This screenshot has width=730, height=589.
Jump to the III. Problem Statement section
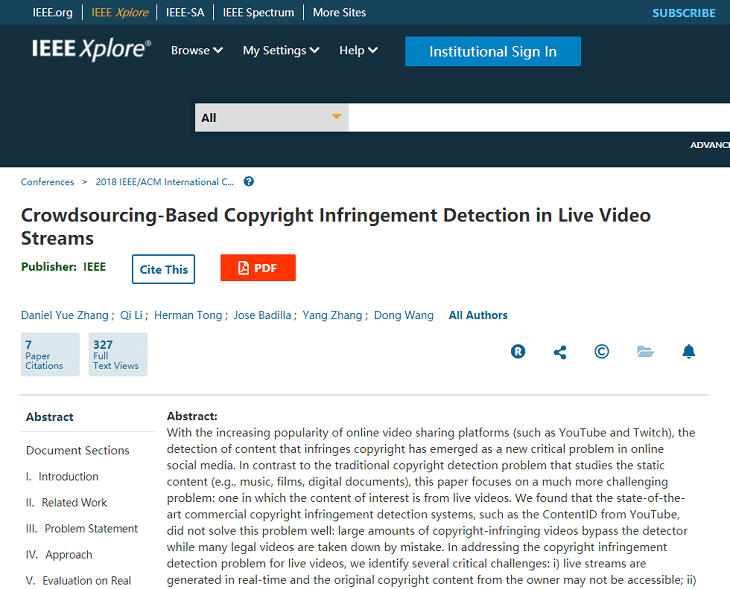(82, 528)
